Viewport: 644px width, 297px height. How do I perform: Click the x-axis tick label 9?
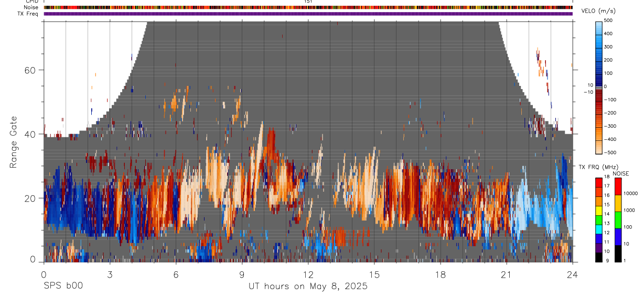(x=242, y=274)
